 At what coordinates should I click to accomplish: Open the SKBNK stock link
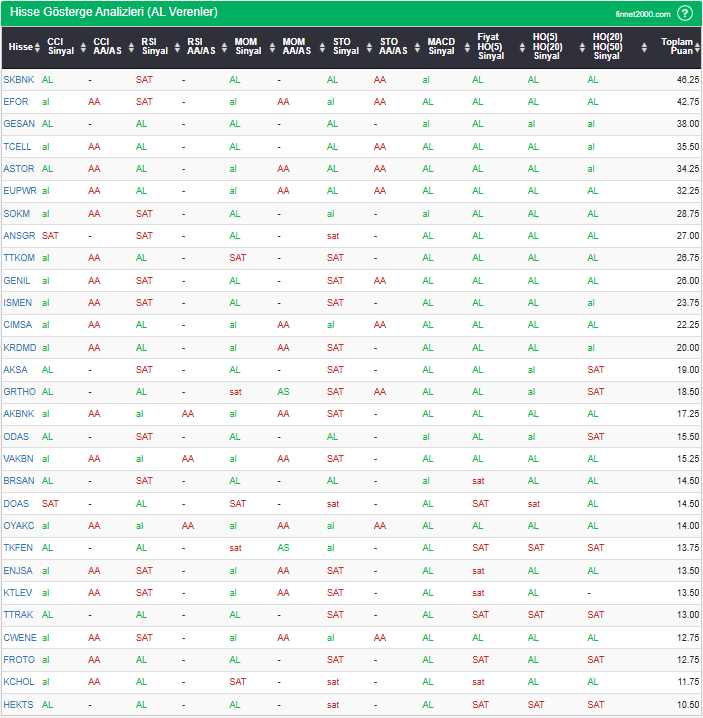(x=17, y=79)
